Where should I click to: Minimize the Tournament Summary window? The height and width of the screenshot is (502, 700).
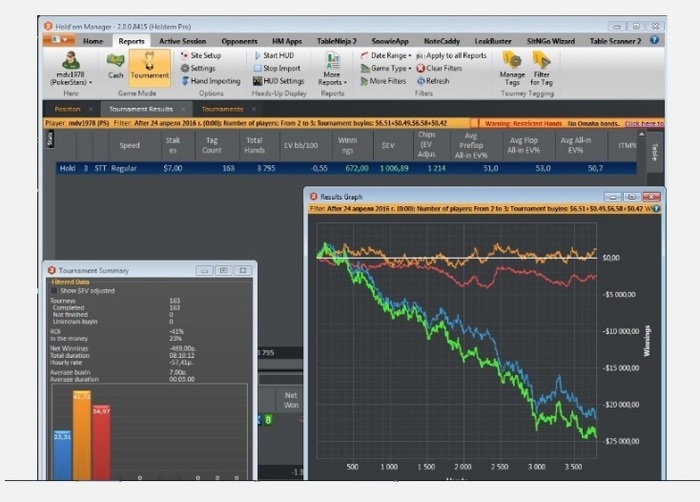[x=204, y=271]
